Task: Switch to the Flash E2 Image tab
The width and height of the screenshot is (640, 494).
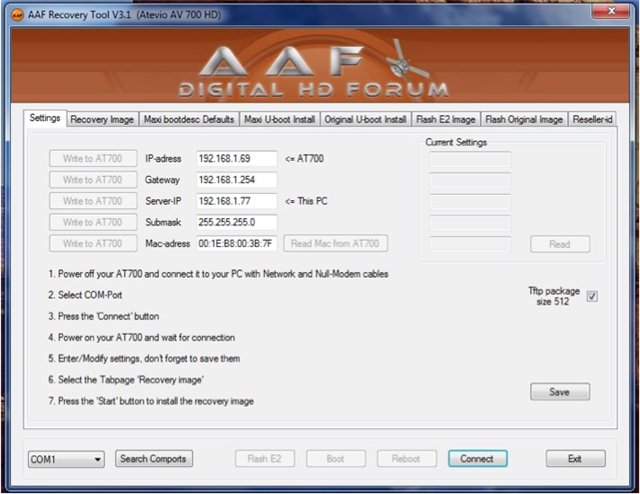Action: (446, 119)
